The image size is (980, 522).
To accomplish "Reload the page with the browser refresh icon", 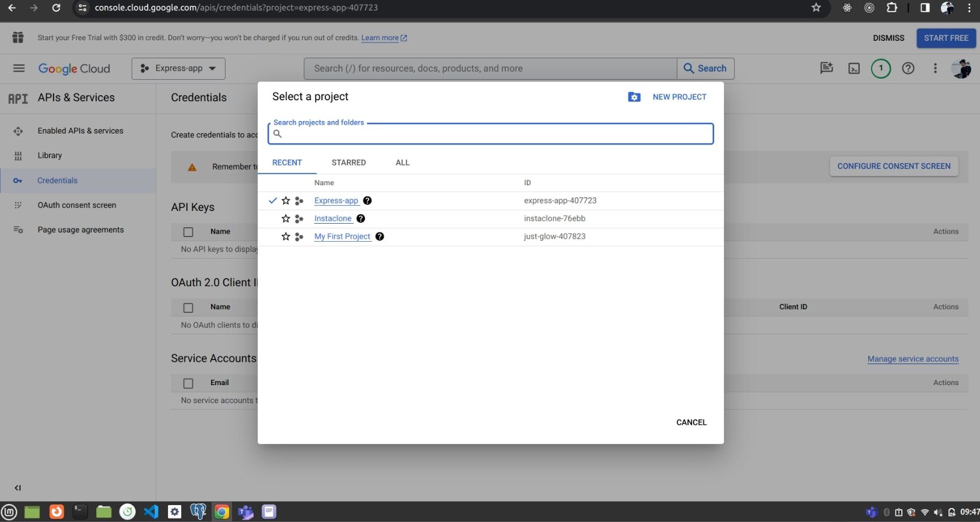I will click(x=56, y=8).
